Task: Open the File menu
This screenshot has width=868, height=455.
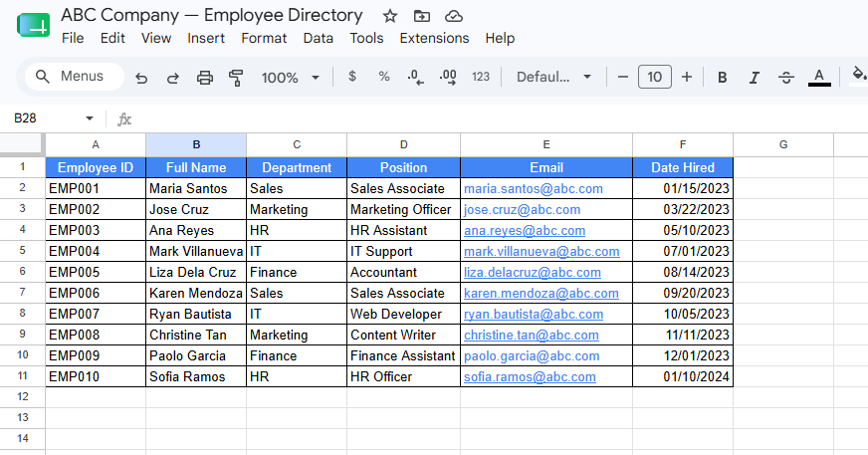Action: 73,38
